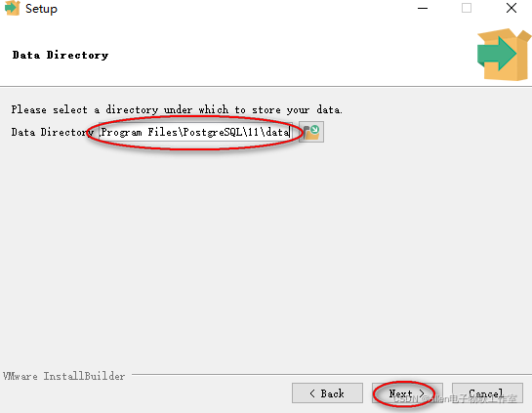
Task: Open the folder browse icon beside the path
Action: point(311,132)
